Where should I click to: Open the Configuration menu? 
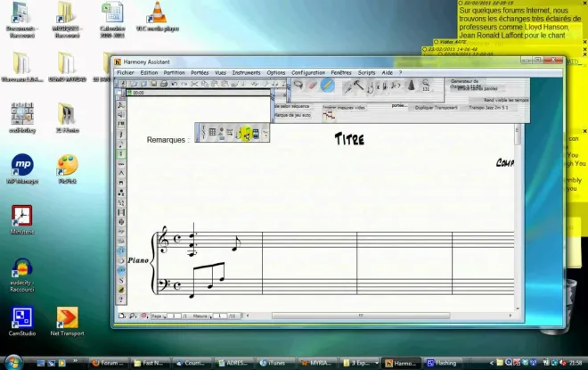(x=308, y=73)
